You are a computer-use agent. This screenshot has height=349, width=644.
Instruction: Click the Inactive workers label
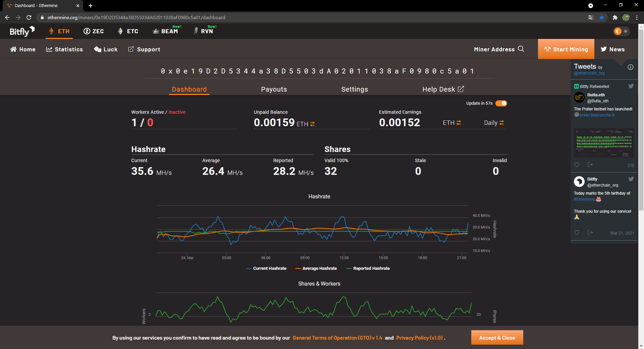click(177, 112)
